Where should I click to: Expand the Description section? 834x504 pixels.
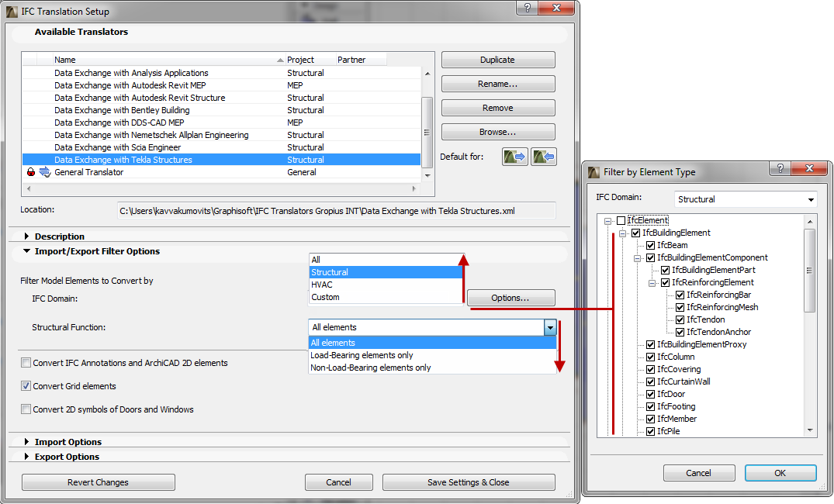(x=26, y=236)
